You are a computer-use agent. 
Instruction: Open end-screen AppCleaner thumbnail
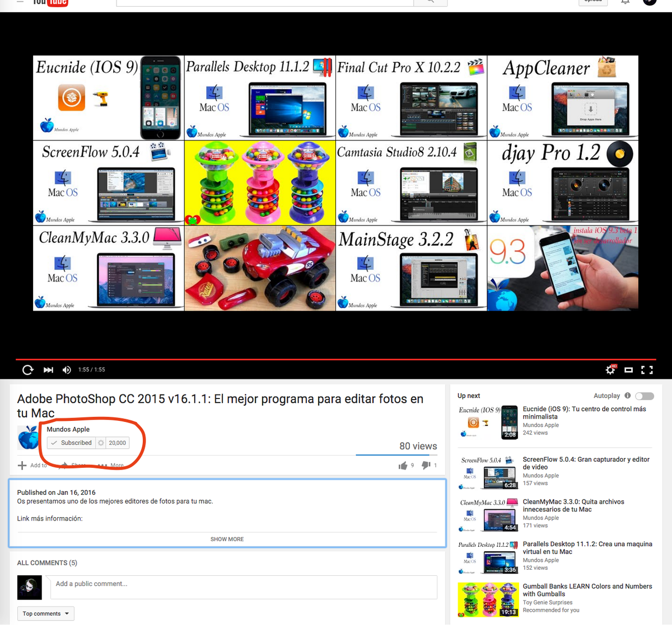pos(563,97)
